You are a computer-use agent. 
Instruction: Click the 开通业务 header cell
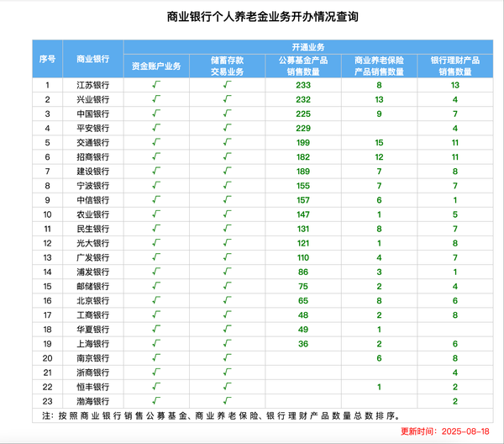click(x=308, y=47)
